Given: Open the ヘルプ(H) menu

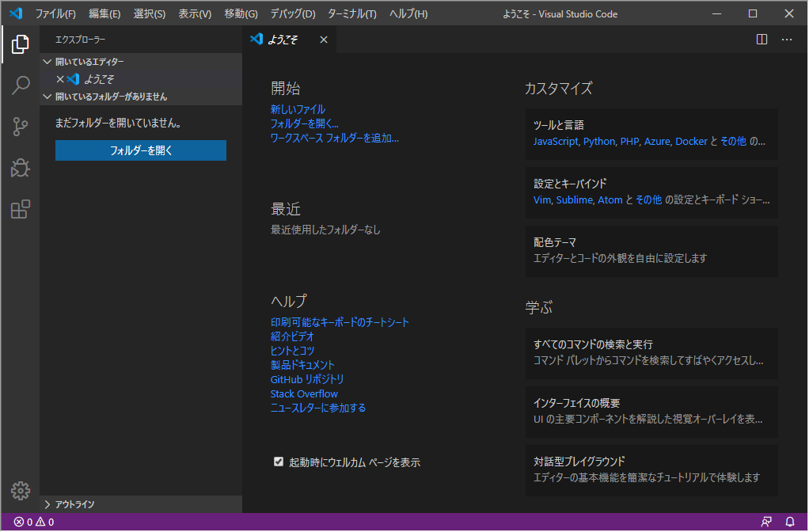Looking at the screenshot, I should point(408,14).
